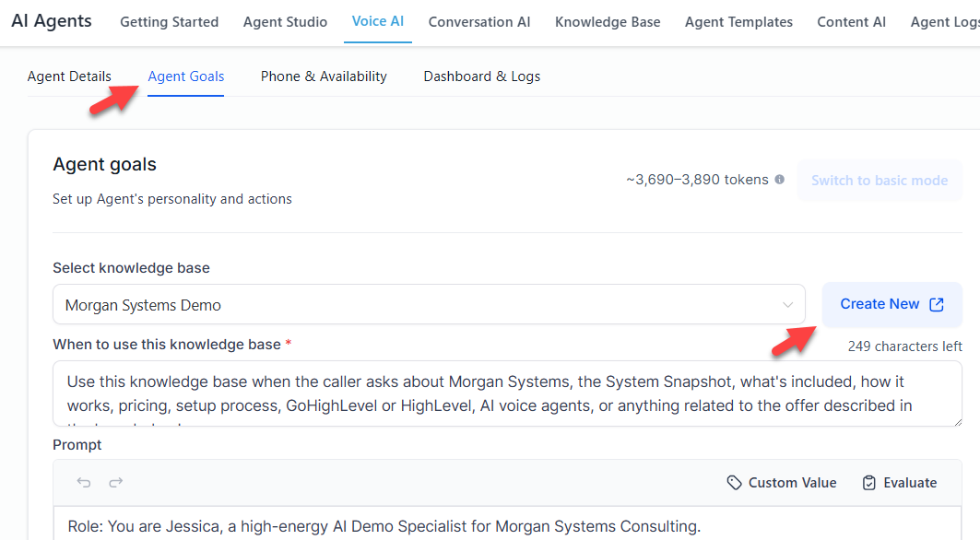Click the AI Agents heading

click(52, 20)
